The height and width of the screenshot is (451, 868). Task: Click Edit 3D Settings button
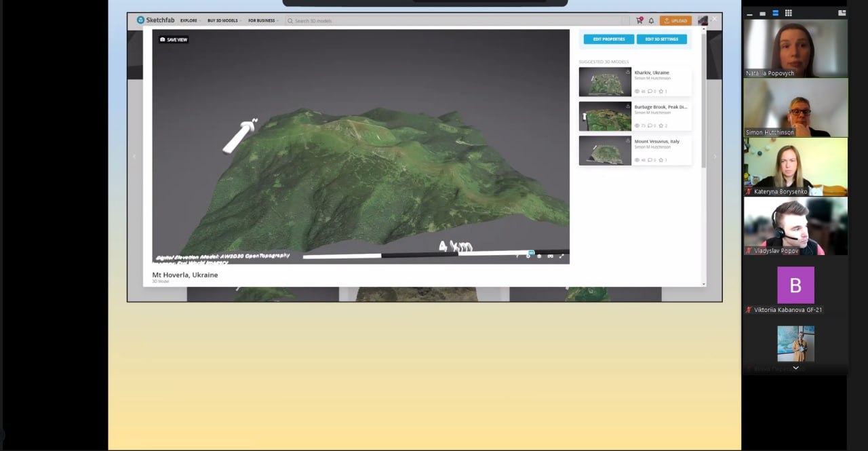(x=661, y=39)
